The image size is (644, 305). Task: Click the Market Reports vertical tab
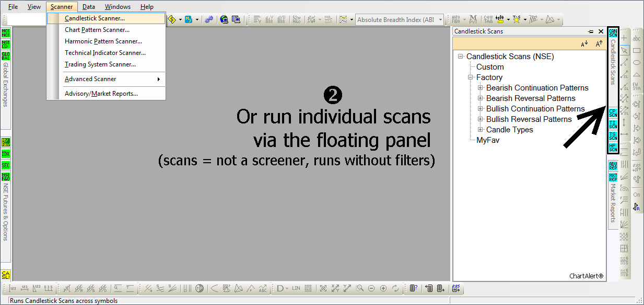point(613,204)
